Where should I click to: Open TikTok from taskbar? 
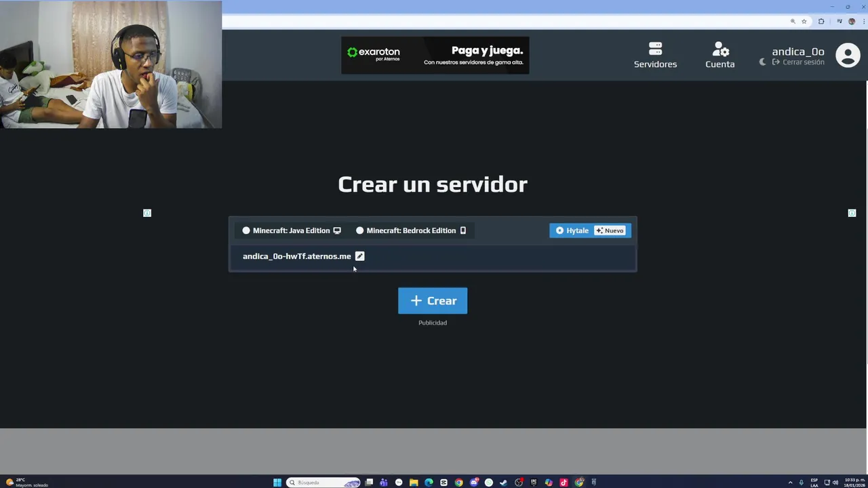pyautogui.click(x=564, y=483)
